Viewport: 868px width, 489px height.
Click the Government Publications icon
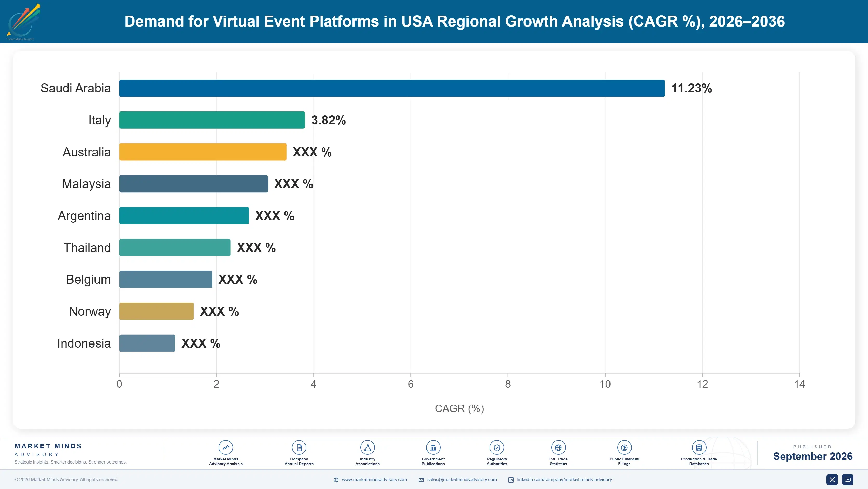433,447
